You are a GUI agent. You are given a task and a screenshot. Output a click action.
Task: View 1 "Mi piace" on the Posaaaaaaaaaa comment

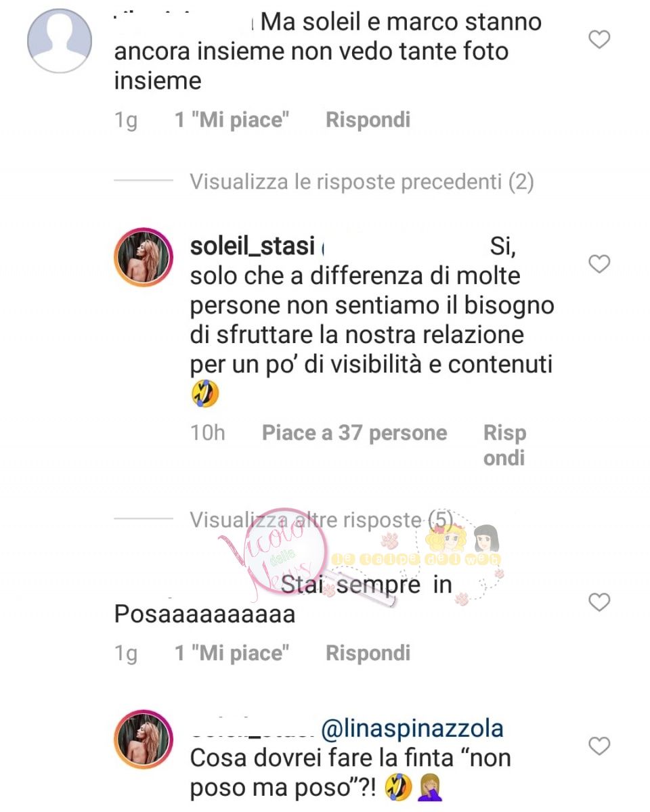coord(232,653)
